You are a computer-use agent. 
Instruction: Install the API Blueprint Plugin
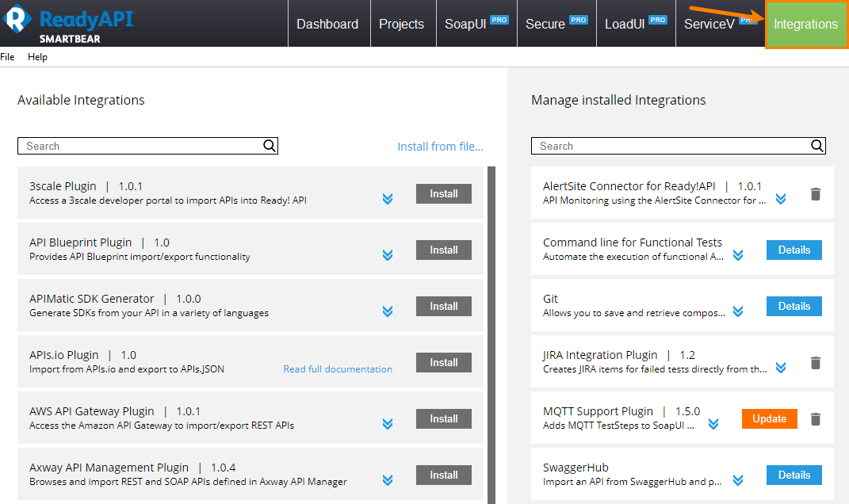click(x=443, y=250)
